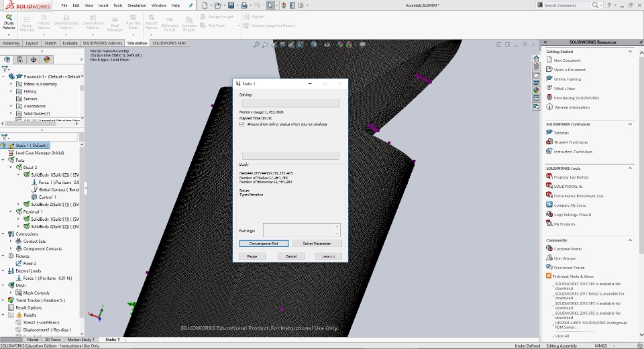Open the Options gear icon
The width and height of the screenshot is (644, 349).
coord(301,5)
